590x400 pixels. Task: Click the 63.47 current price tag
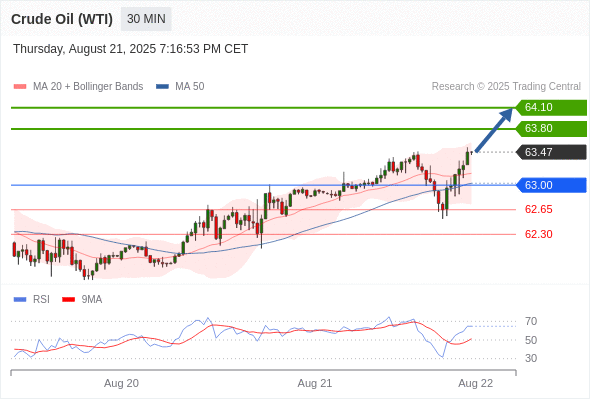(551, 152)
